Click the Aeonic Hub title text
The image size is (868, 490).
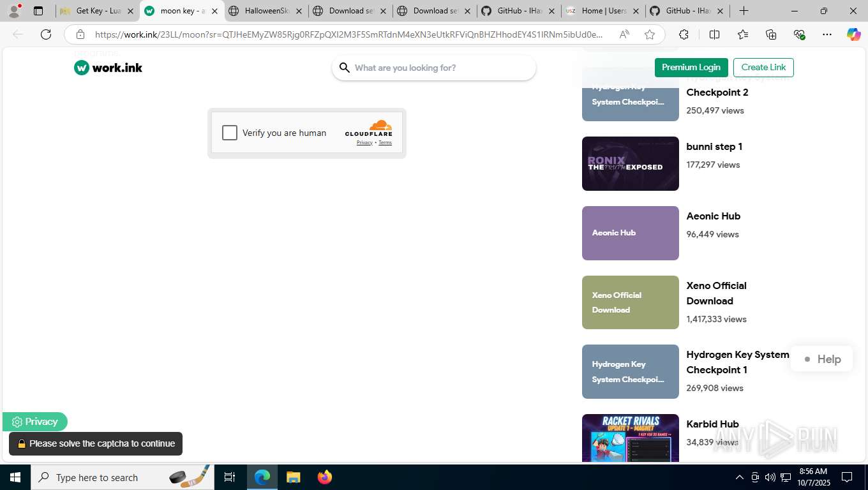coord(714,216)
